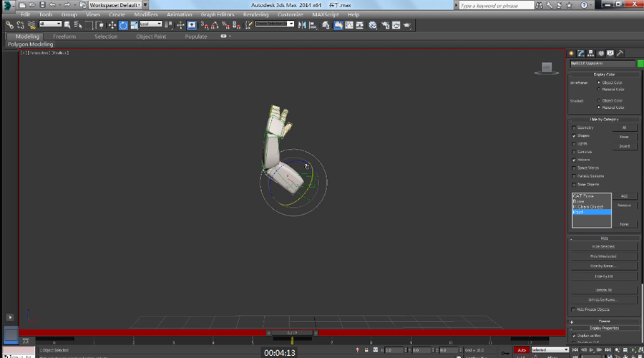644x358 pixels.
Task: Open the ViewCube in viewport corner
Action: 547,68
